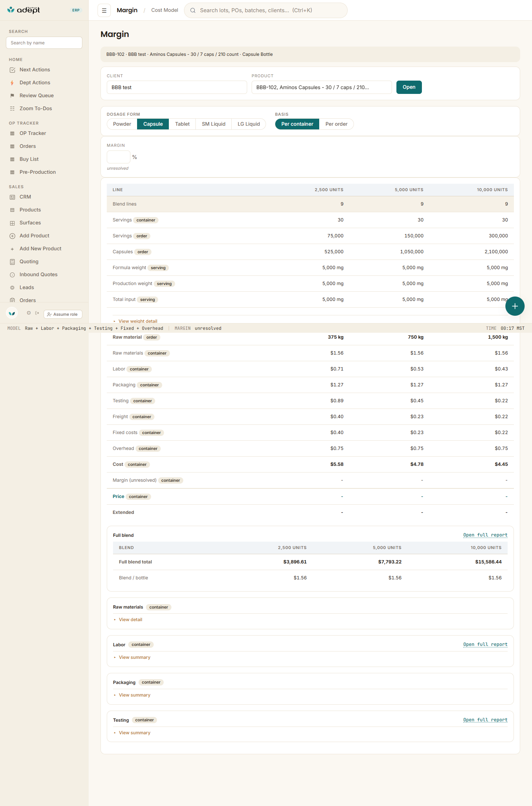Open Add New Product in the sidebar
The height and width of the screenshot is (806, 532).
[x=41, y=249]
